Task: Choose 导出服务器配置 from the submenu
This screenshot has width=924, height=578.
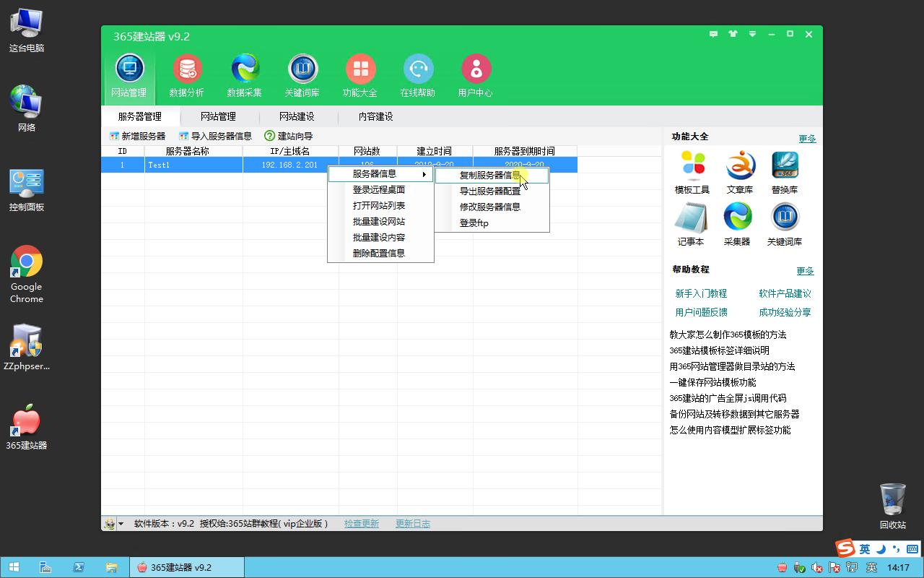Action: (492, 191)
